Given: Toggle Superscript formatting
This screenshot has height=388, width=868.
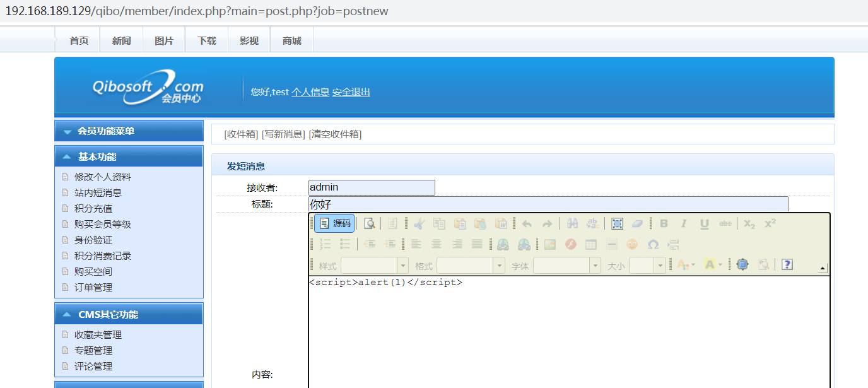Looking at the screenshot, I should tap(770, 223).
